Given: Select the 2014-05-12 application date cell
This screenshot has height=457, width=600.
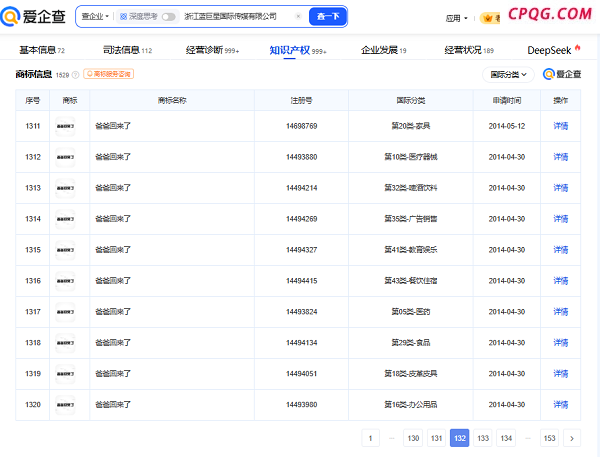Looking at the screenshot, I should [507, 126].
